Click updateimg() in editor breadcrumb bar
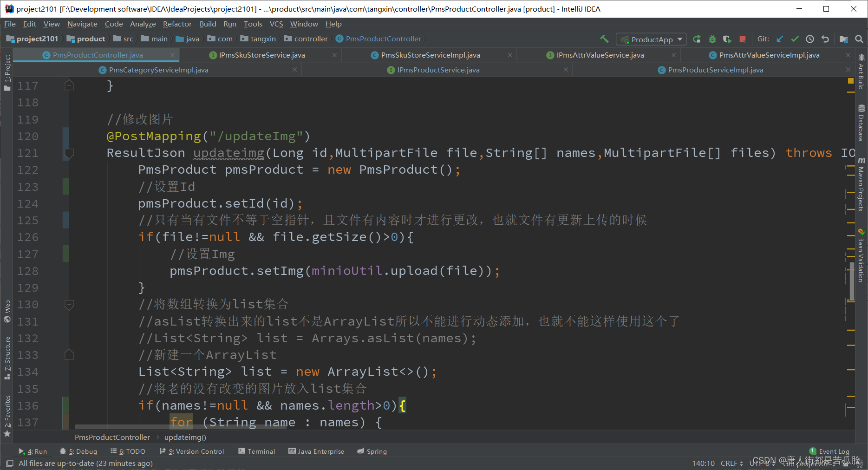The height and width of the screenshot is (470, 868). (x=185, y=437)
